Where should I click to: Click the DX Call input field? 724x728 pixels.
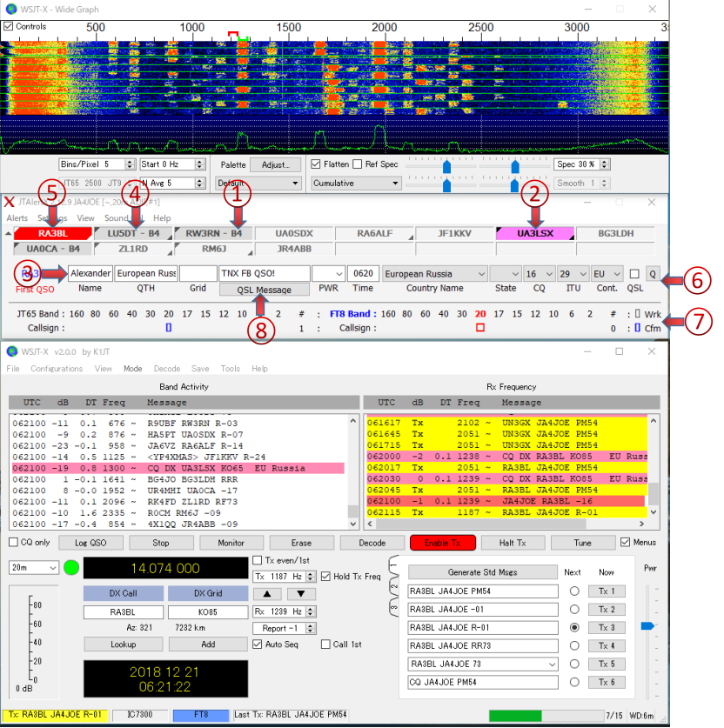(123, 612)
